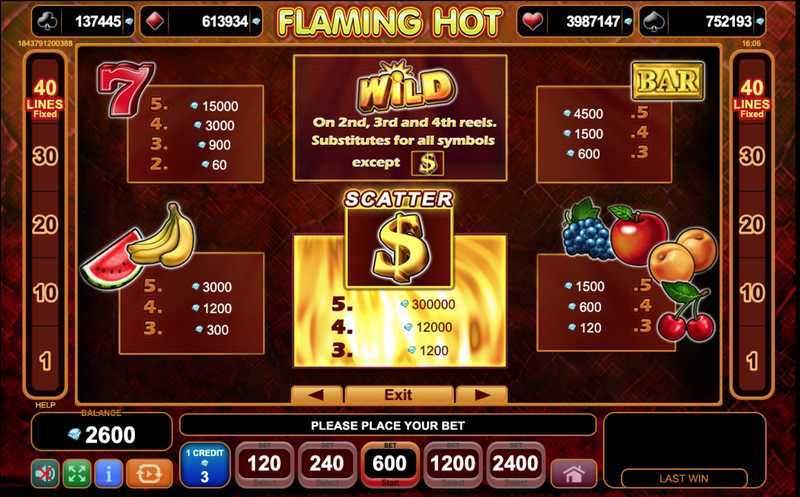Mute the game sound icon
Image resolution: width=800 pixels, height=497 pixels.
(45, 473)
